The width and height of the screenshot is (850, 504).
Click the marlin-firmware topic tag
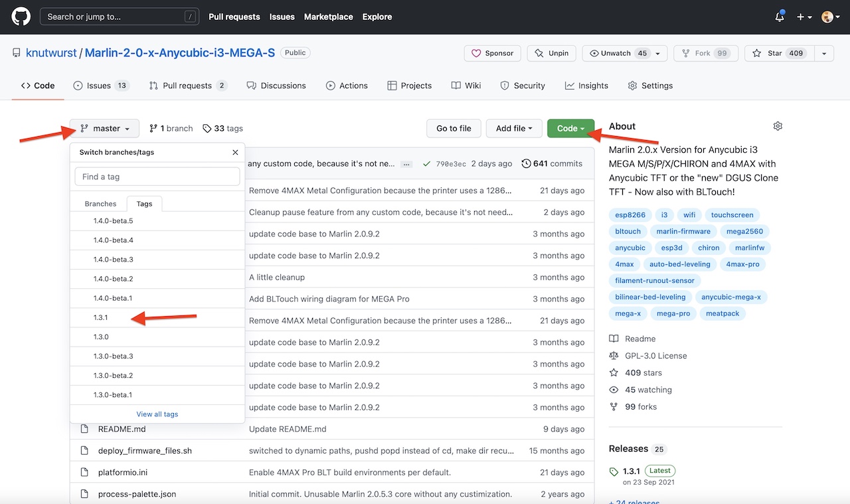(683, 231)
